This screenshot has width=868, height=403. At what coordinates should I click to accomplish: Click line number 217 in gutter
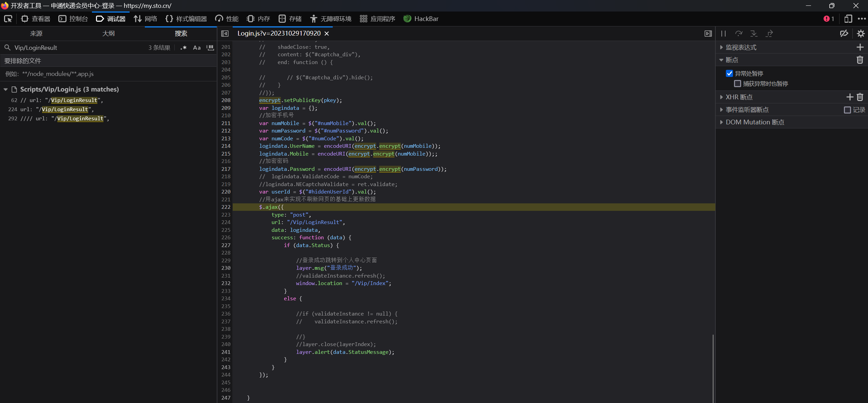coord(226,169)
